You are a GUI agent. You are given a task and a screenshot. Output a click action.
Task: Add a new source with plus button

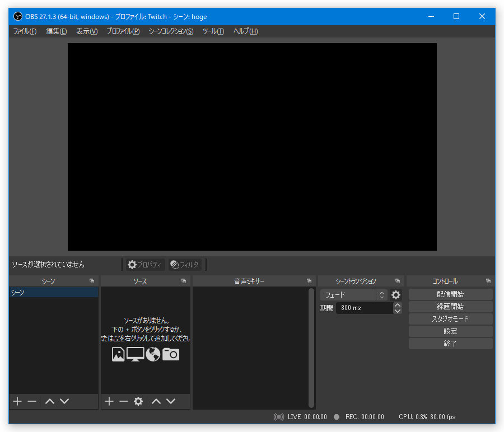pos(109,401)
